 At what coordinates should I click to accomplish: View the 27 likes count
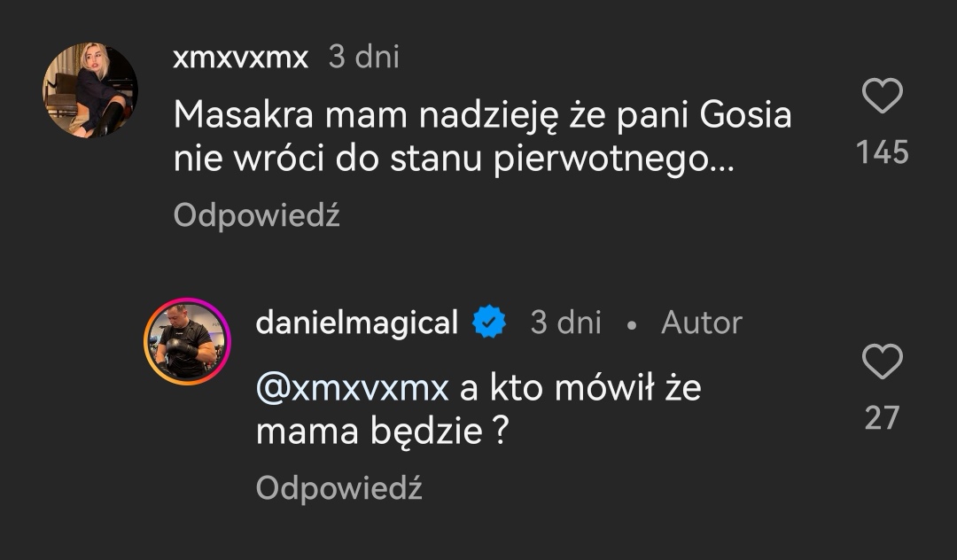point(882,417)
